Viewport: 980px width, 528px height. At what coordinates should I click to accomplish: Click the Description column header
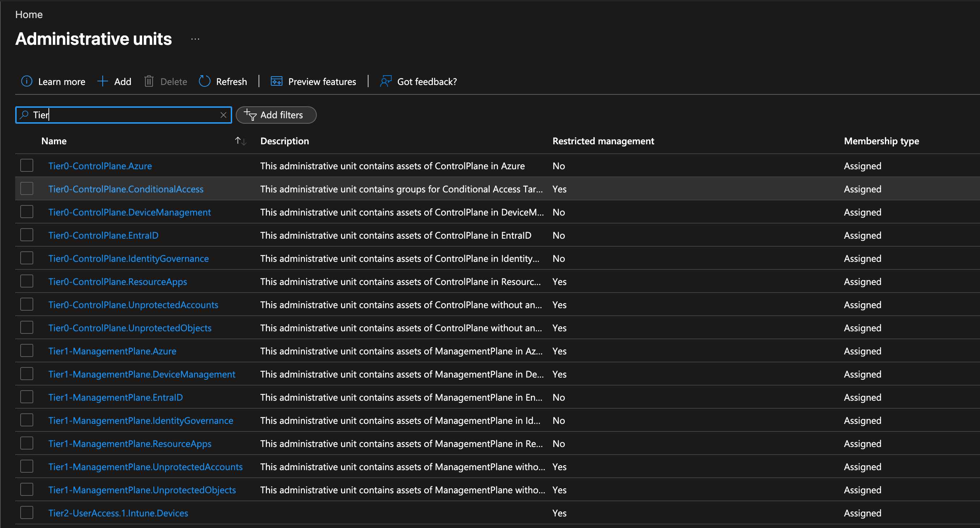click(285, 141)
